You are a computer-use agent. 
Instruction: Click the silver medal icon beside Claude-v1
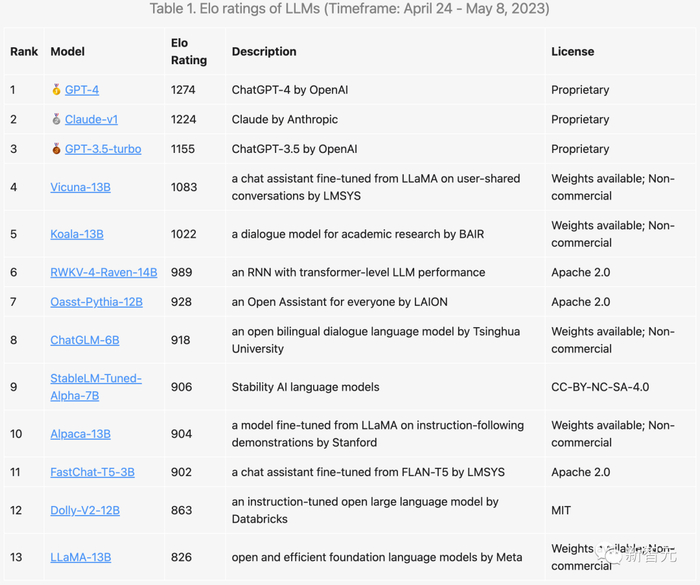coord(56,120)
